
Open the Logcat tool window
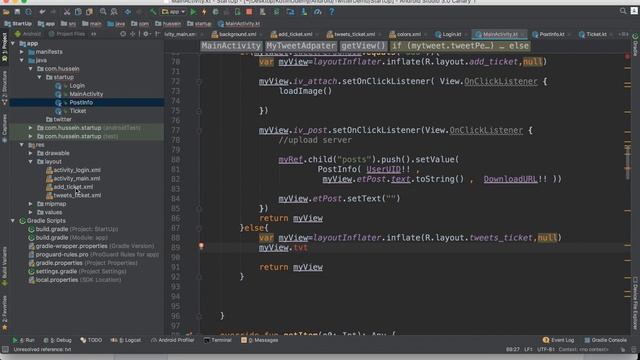(126, 340)
